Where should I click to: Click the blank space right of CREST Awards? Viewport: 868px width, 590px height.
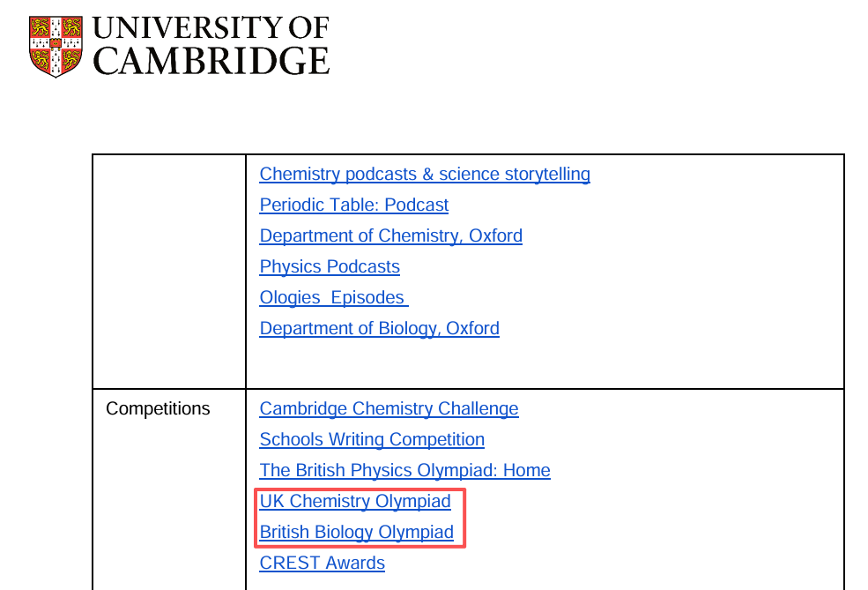pyautogui.click(x=617, y=564)
